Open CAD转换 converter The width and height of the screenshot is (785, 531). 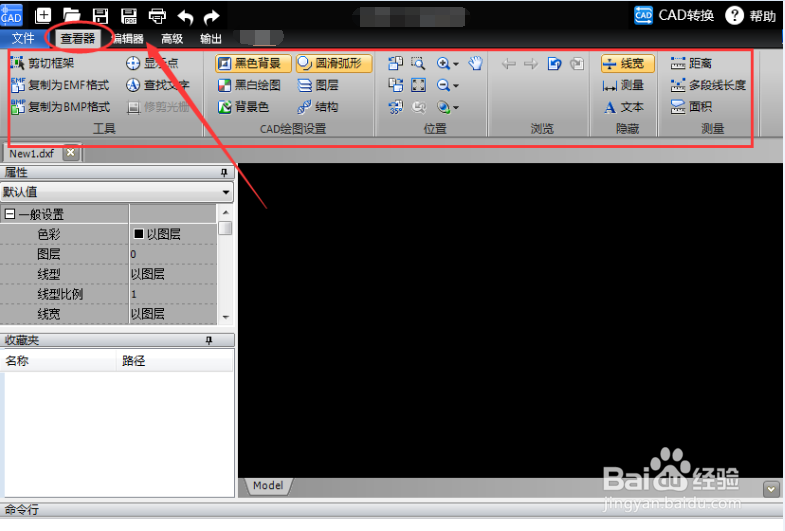(x=674, y=16)
